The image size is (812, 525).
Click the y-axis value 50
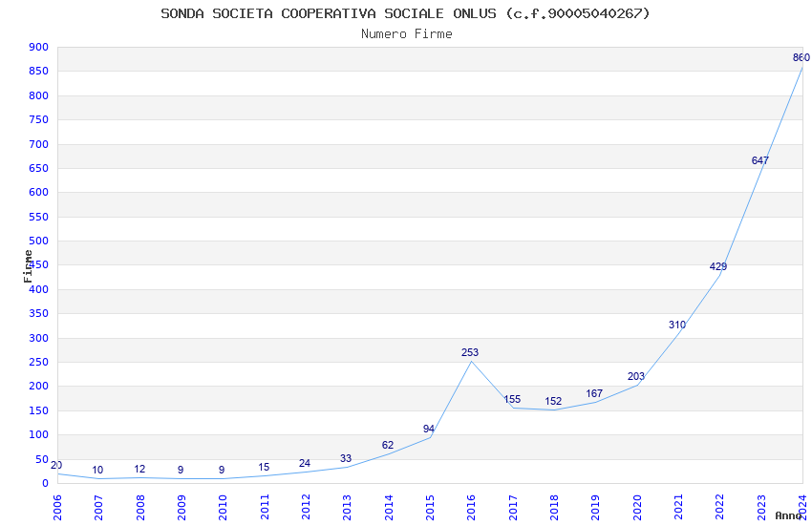[x=42, y=459]
